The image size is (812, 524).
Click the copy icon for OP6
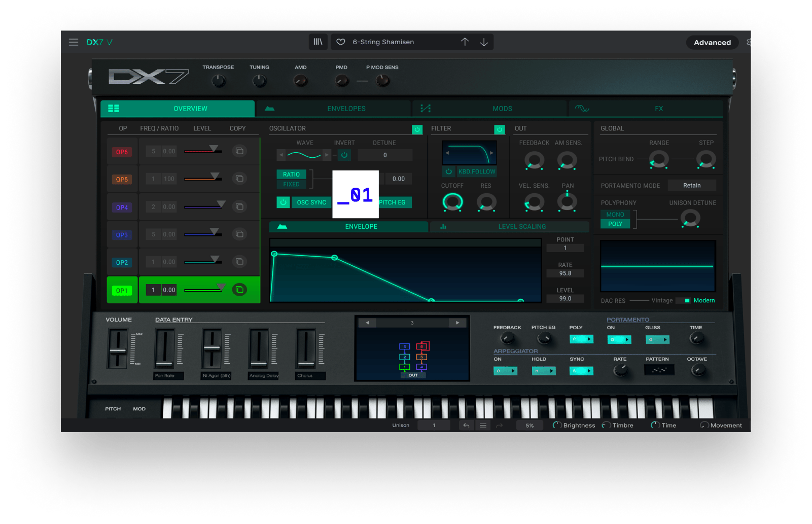coord(239,151)
